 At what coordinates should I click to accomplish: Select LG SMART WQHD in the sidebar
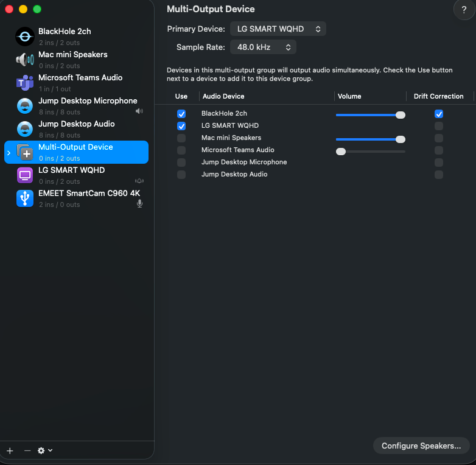tap(76, 175)
